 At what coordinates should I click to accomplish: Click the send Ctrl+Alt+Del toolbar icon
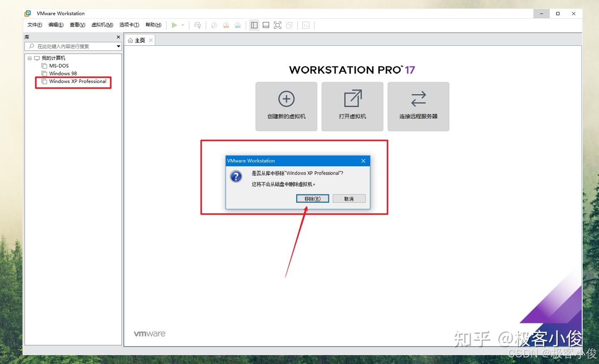click(x=198, y=25)
